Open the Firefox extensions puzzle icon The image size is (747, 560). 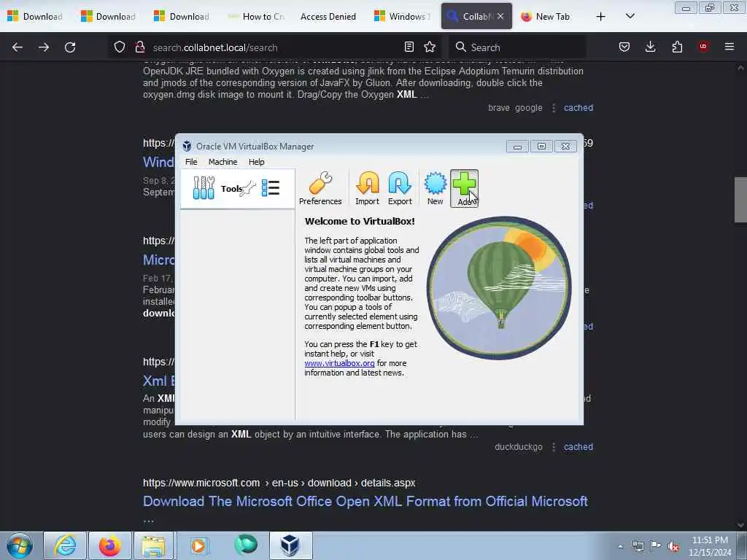pos(677,47)
